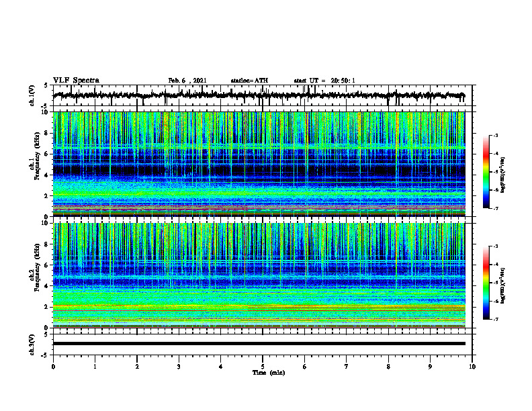Viewport: 532px width, 411px height.
Task: Click inside the ch.1 spectrogram panel
Action: [259, 164]
